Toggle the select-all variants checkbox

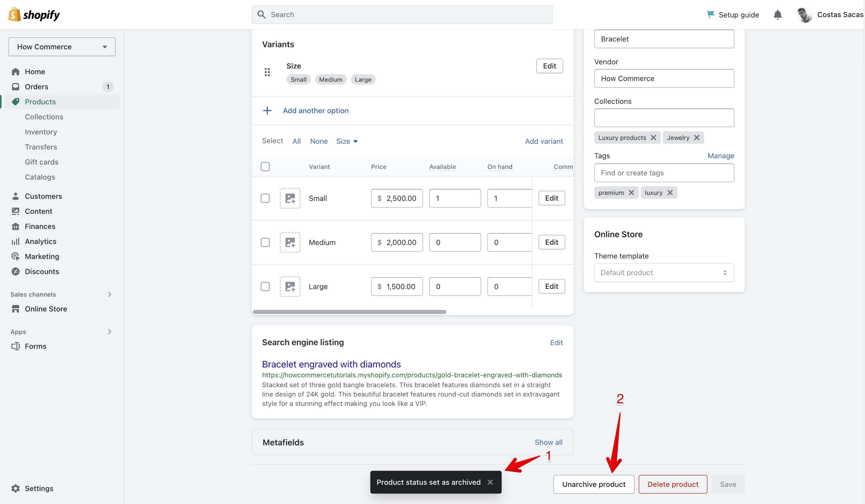pos(265,166)
